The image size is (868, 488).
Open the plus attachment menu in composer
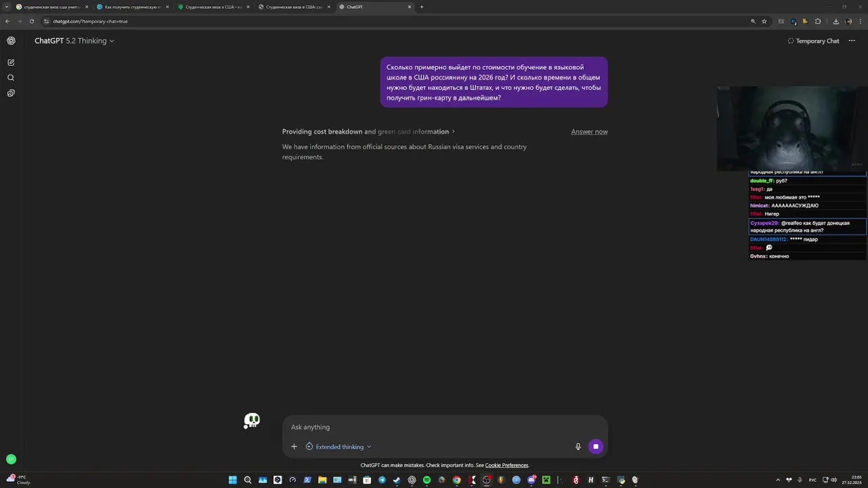tap(294, 447)
